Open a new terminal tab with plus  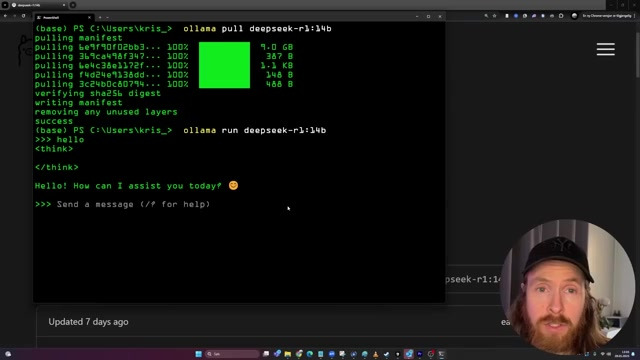coord(100,17)
